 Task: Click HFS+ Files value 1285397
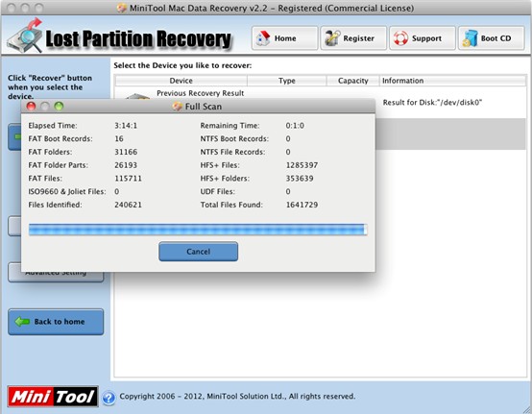(x=302, y=165)
